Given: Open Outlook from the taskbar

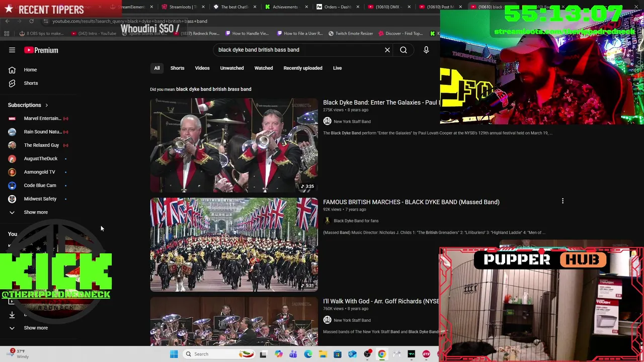Looking at the screenshot, I should coord(352,354).
